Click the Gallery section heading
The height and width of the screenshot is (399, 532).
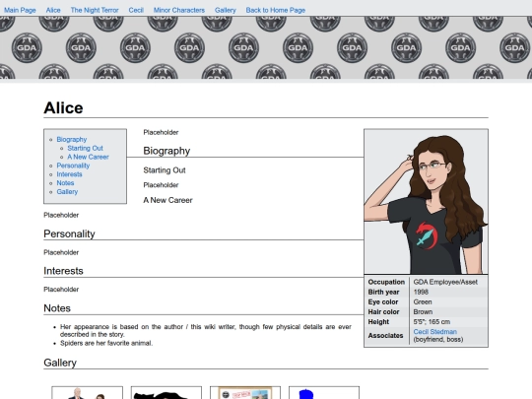[60, 363]
